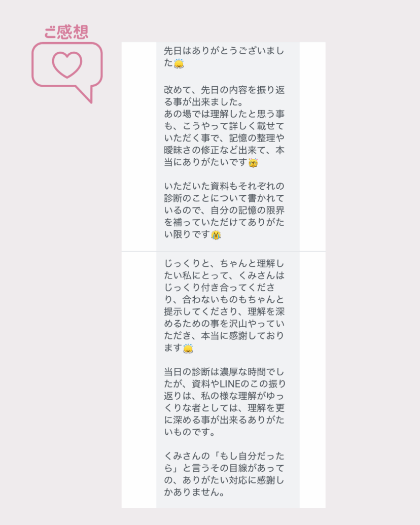
Task: Click the word LINE in the message
Action: point(230,383)
